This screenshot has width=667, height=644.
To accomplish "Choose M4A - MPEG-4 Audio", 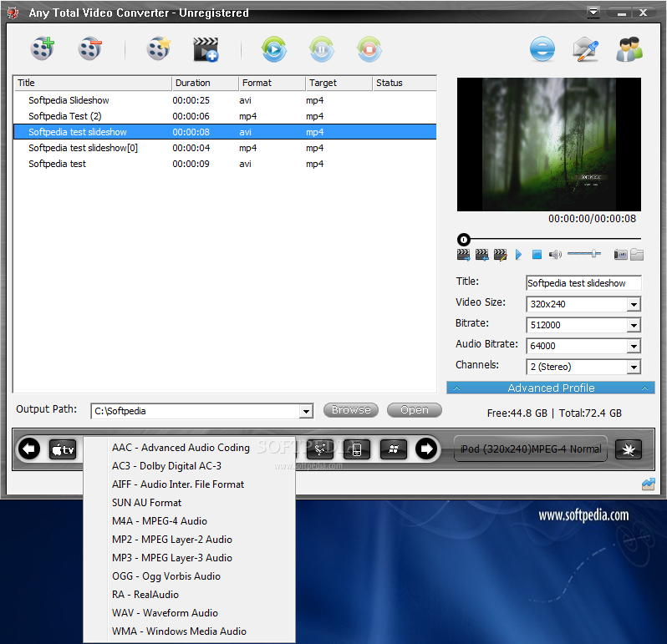I will [189, 521].
